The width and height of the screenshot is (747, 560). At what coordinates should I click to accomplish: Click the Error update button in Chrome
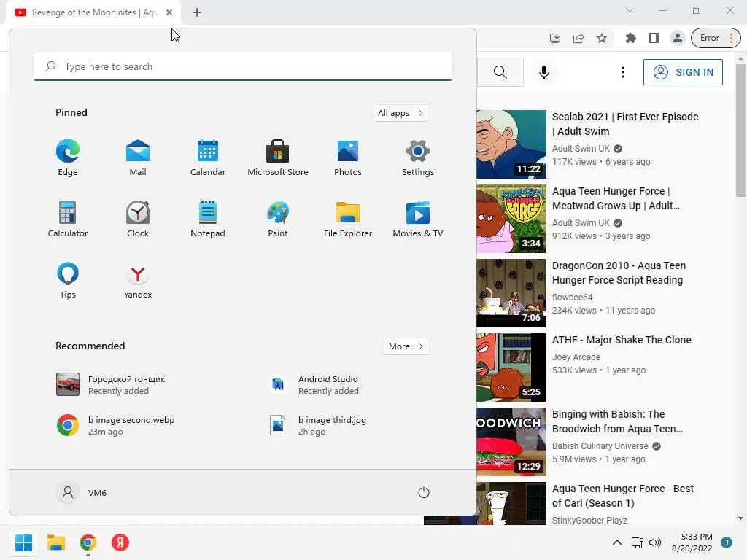[716, 38]
